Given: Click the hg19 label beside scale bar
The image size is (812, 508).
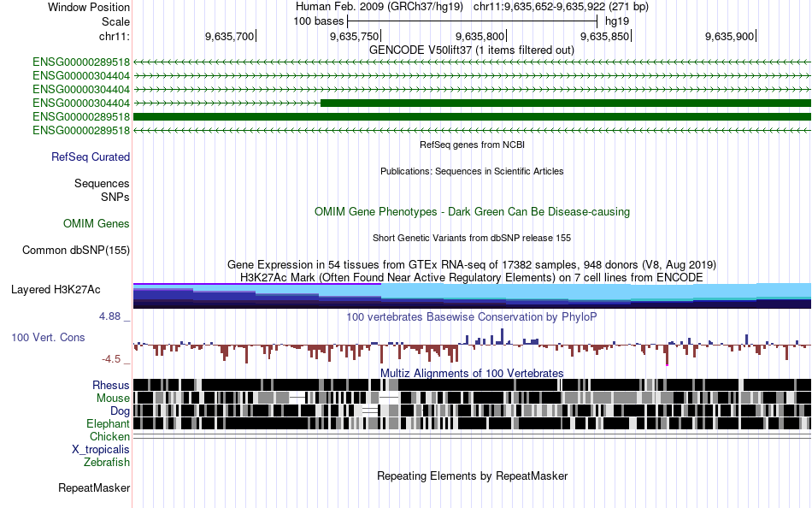Looking at the screenshot, I should coord(617,21).
